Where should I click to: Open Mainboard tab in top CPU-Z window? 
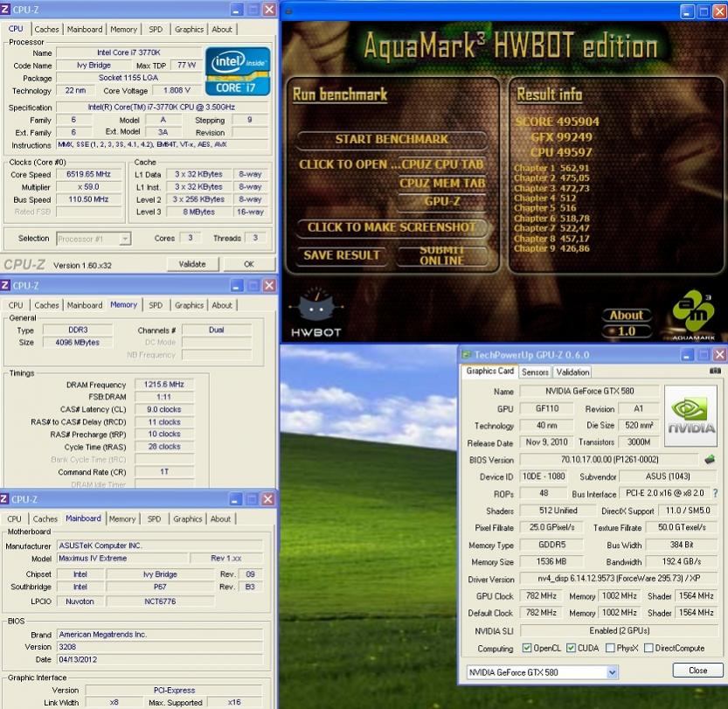click(85, 29)
